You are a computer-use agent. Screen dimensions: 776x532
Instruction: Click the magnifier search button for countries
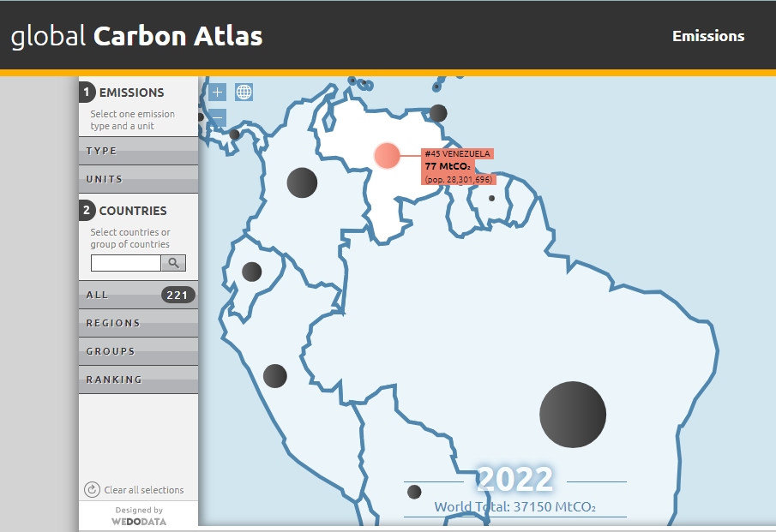[x=173, y=263]
